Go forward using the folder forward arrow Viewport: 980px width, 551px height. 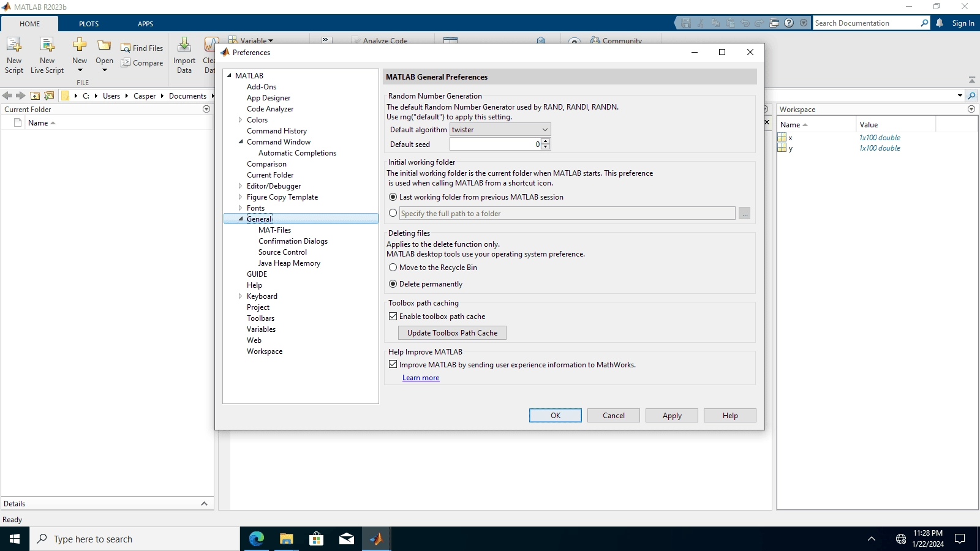[x=20, y=96]
